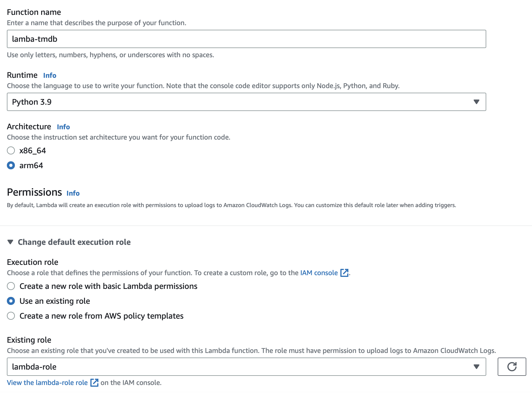Click the Info link next to Architecture

(63, 127)
